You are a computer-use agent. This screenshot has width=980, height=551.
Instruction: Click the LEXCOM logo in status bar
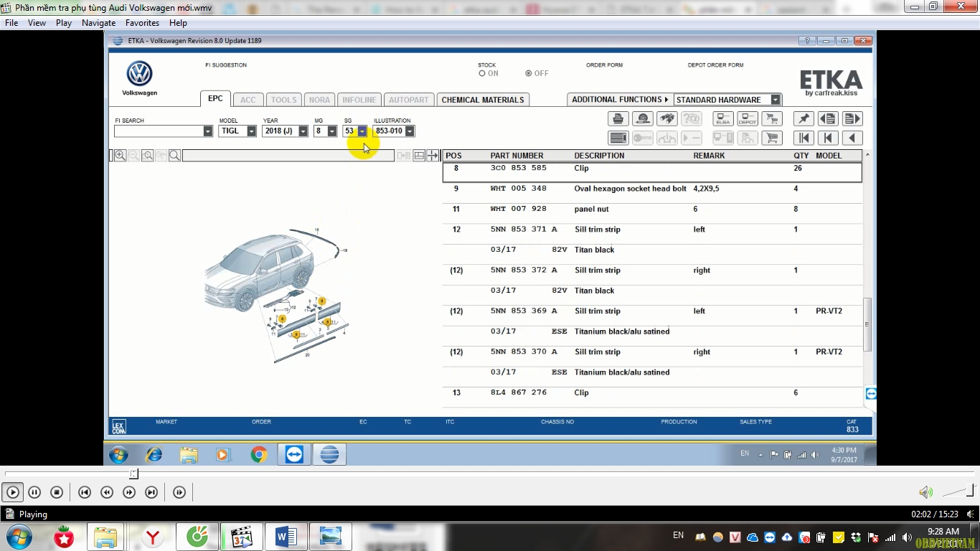[x=118, y=427]
